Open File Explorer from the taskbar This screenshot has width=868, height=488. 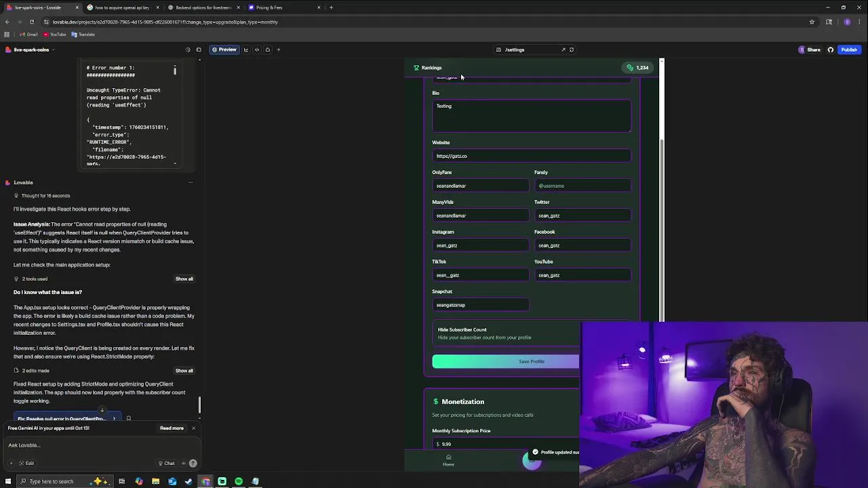[x=155, y=481]
